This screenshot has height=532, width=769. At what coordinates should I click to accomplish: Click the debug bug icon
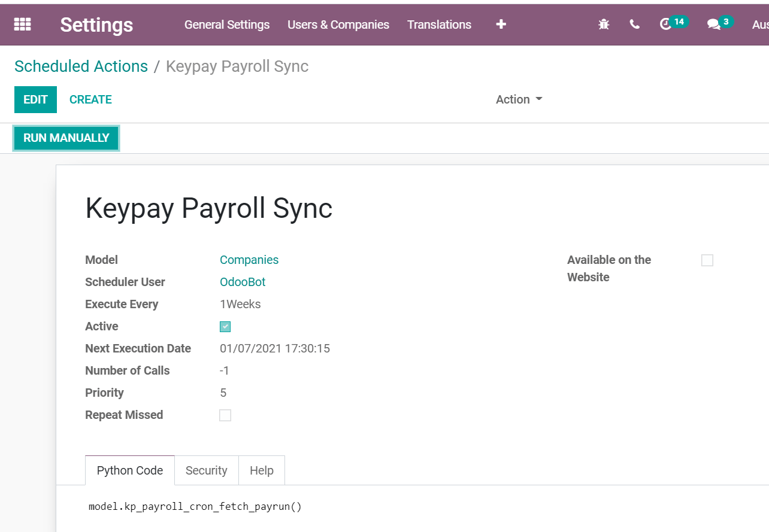pos(604,25)
